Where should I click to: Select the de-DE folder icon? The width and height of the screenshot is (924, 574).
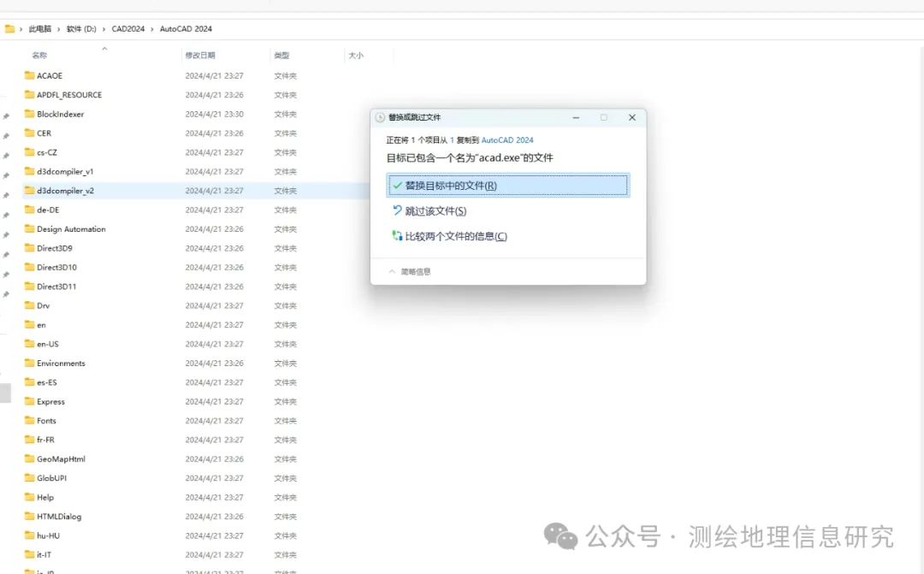pyautogui.click(x=29, y=210)
